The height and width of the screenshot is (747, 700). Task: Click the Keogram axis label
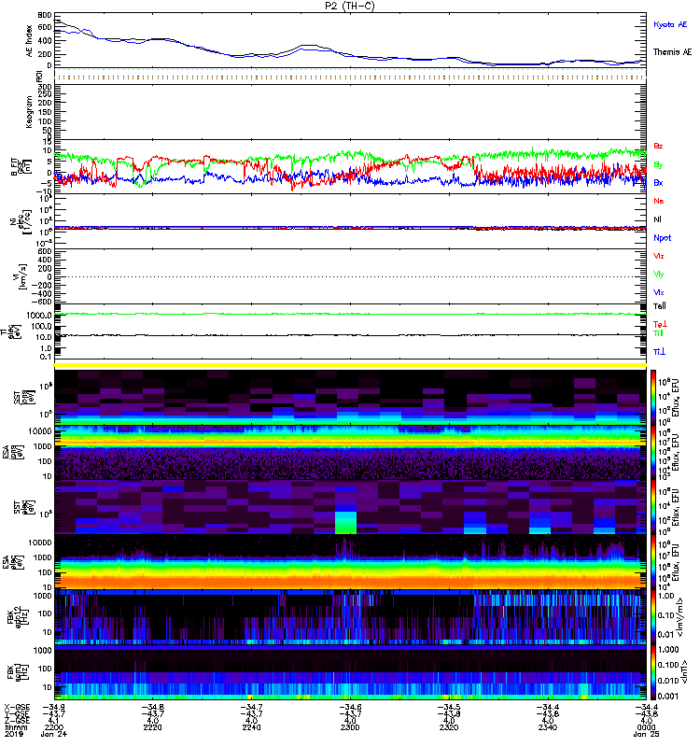30,112
